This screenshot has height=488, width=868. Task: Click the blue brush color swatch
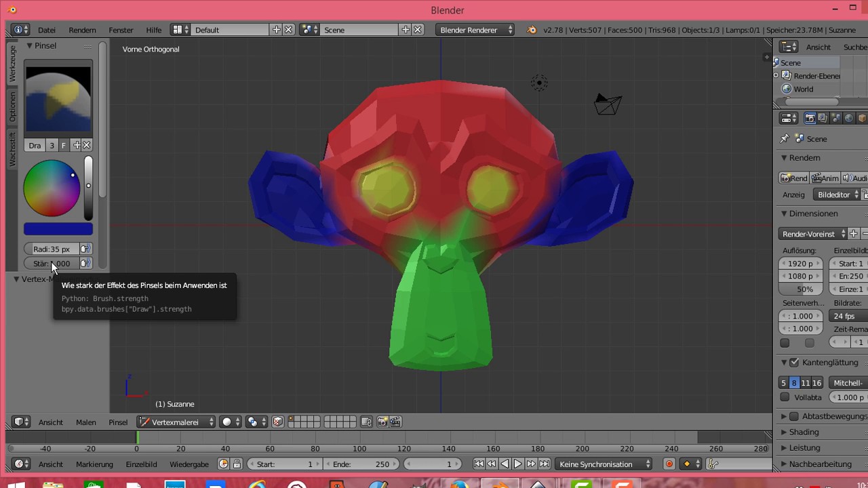coord(58,229)
